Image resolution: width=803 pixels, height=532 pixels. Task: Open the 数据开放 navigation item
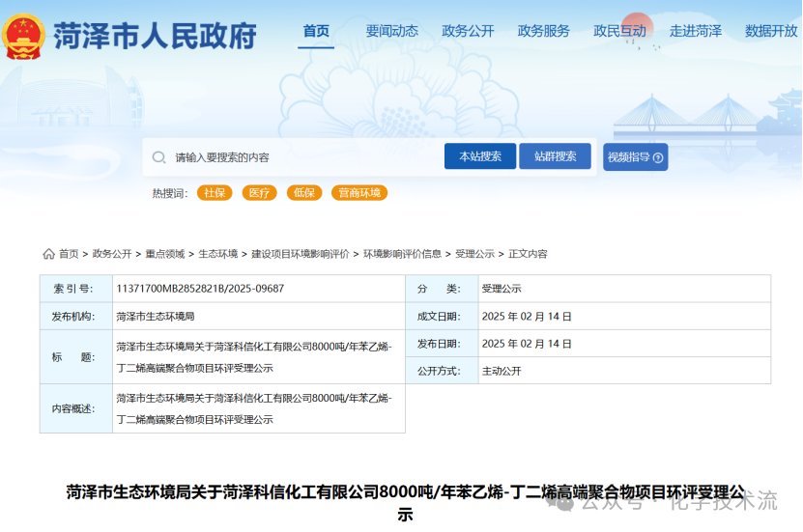(771, 31)
